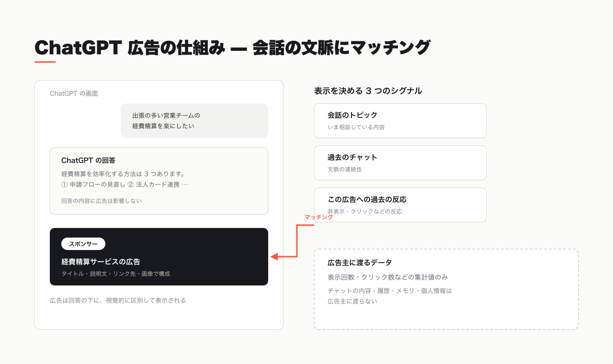The image size is (613, 364).
Task: Click the ChatGPT の画面 label
Action: pos(74,93)
